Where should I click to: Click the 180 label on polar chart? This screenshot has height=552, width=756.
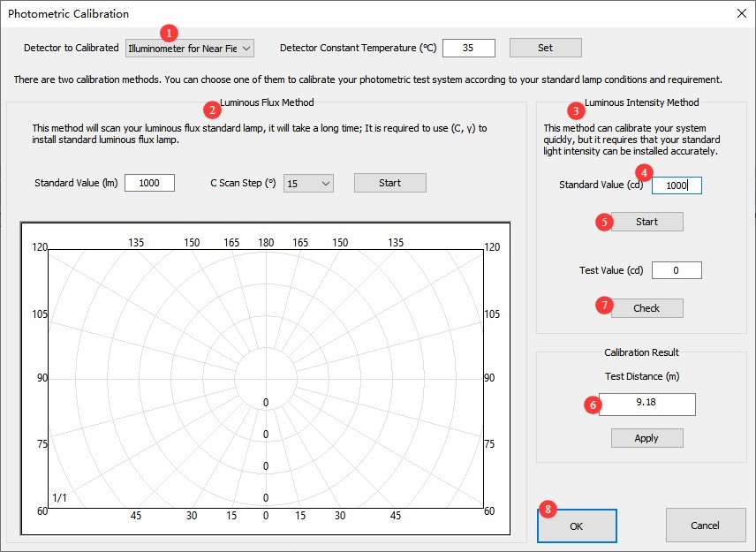tap(266, 243)
